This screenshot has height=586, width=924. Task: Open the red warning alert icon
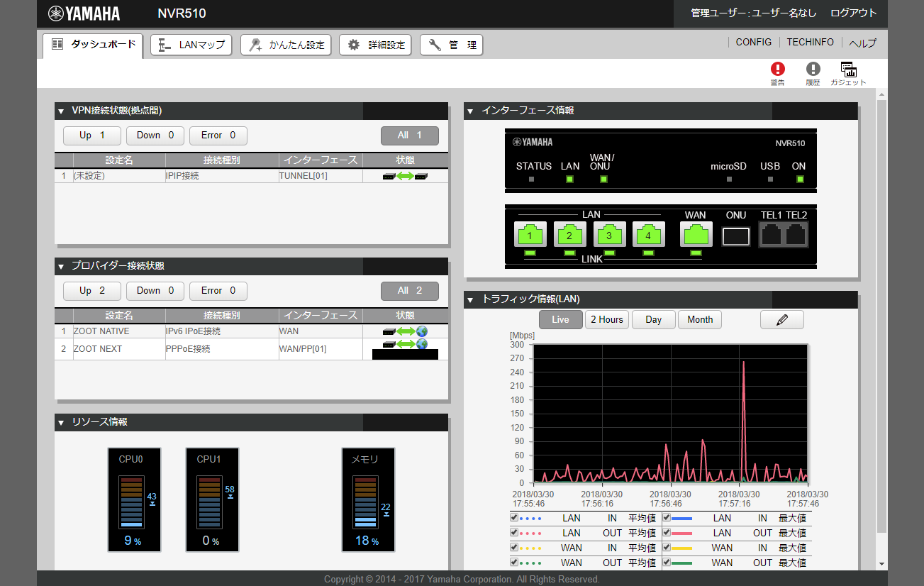[x=778, y=69]
